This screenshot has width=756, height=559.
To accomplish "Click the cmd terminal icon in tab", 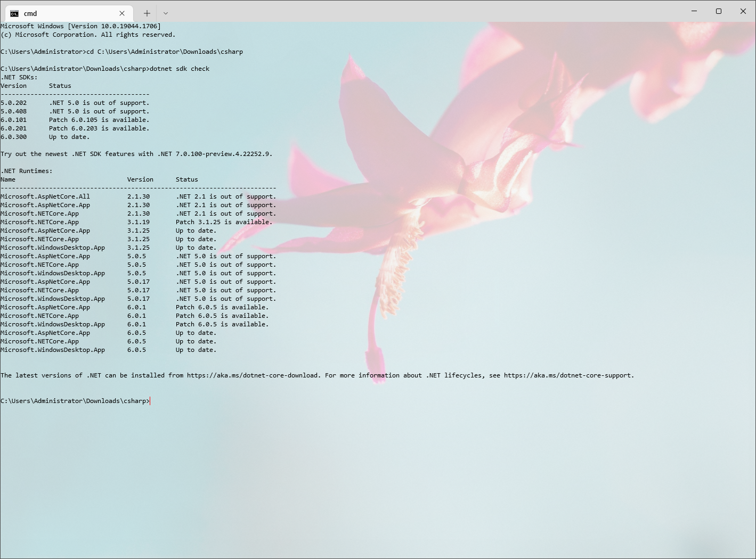I will (14, 13).
